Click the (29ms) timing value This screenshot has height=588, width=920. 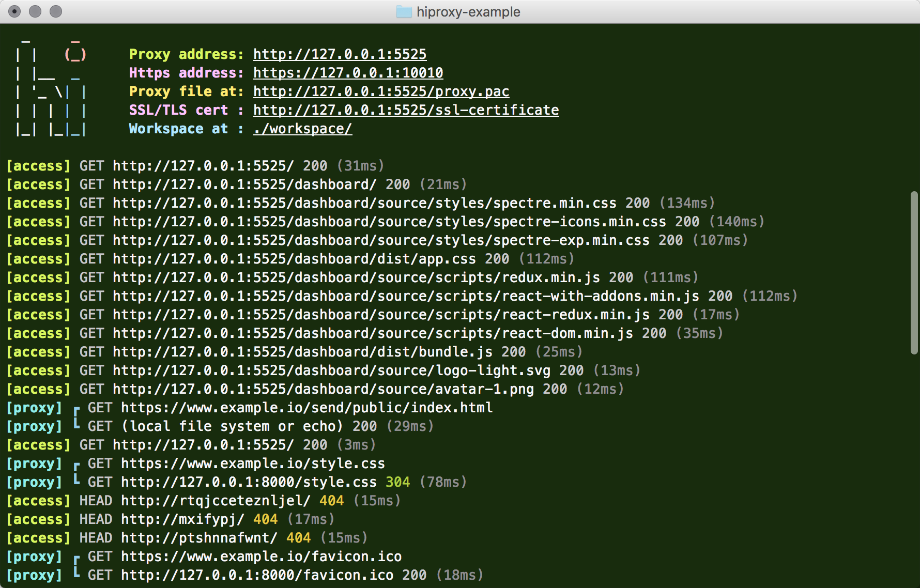[410, 426]
